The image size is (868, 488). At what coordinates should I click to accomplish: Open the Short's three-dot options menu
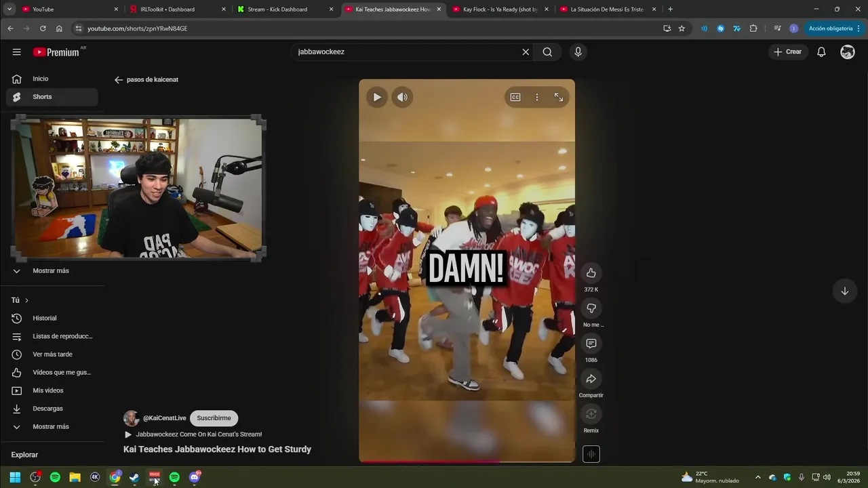coord(537,97)
